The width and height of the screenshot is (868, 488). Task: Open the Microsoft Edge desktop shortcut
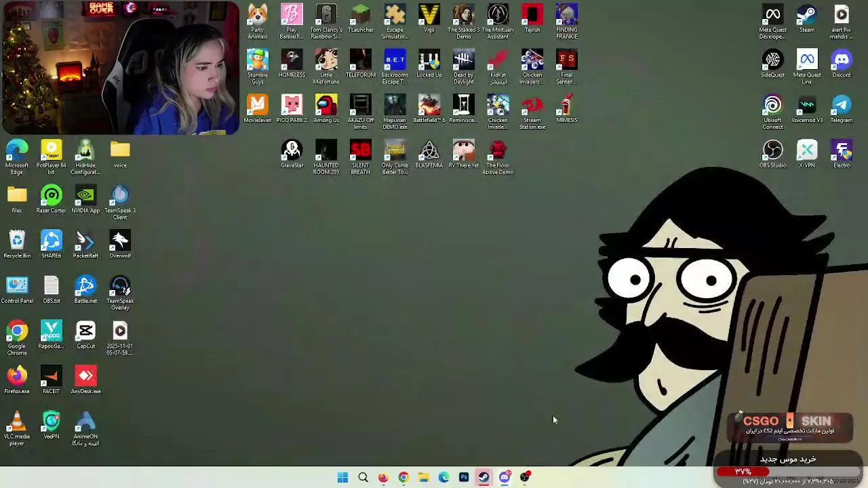17,157
